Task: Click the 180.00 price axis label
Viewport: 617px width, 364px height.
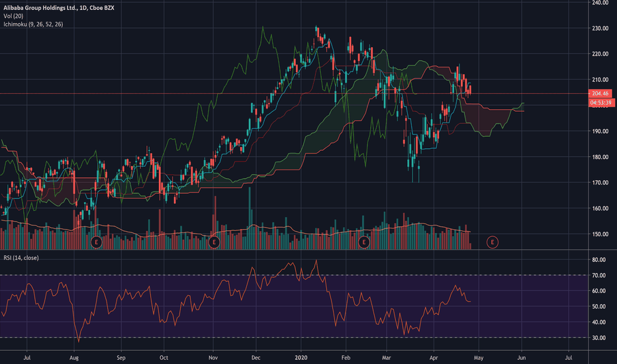Action: click(x=600, y=157)
